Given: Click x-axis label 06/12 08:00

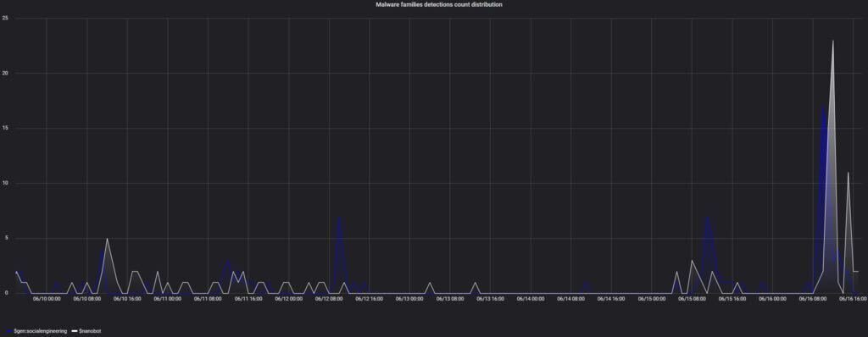Looking at the screenshot, I should pyautogui.click(x=329, y=300).
